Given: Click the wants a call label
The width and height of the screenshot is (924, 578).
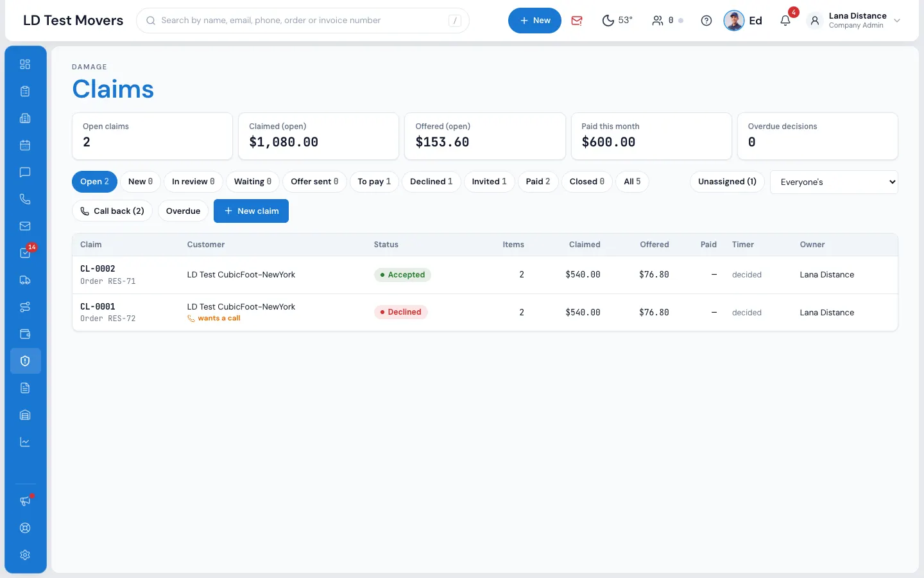Looking at the screenshot, I should pyautogui.click(x=214, y=319).
